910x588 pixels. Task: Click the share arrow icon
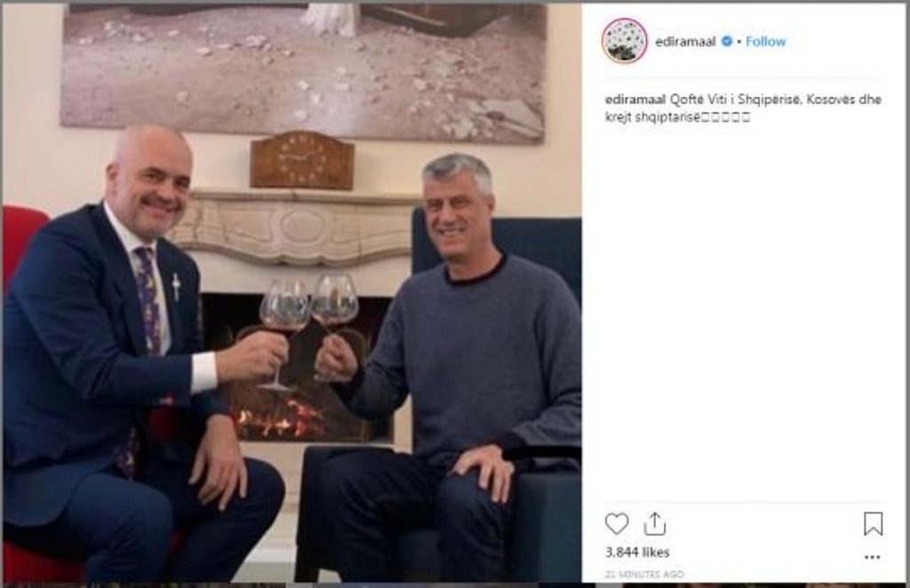(x=655, y=524)
